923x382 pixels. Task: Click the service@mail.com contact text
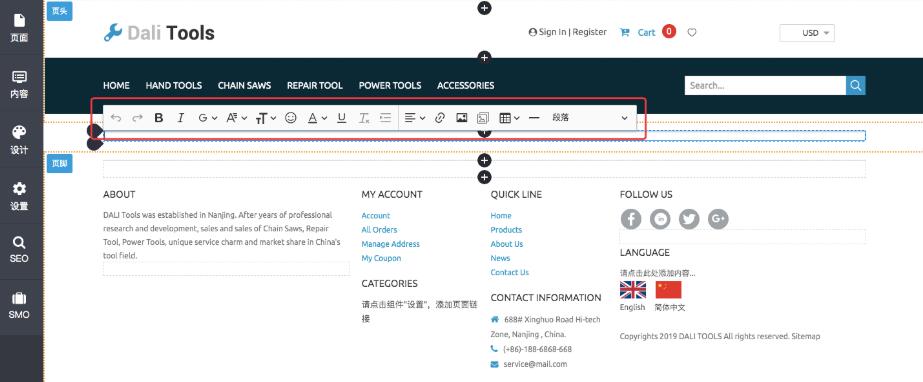535,364
